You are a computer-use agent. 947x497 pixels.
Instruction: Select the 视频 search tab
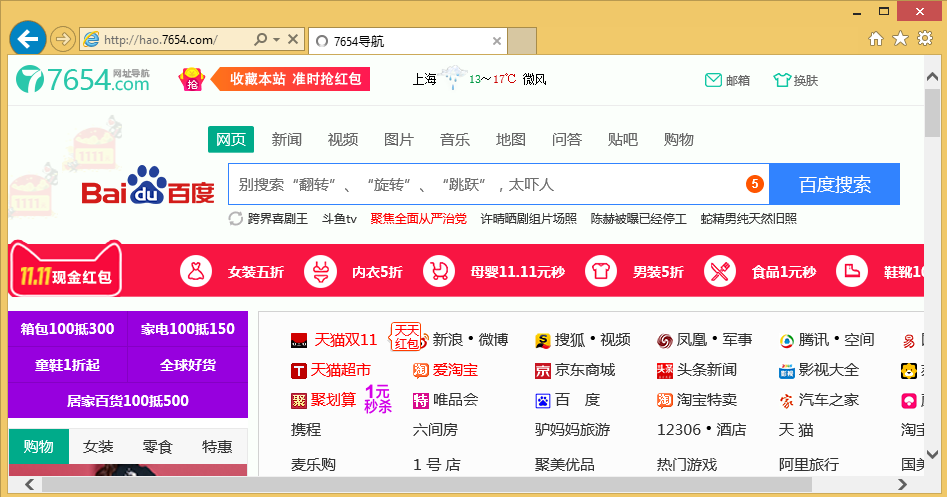tap(342, 139)
